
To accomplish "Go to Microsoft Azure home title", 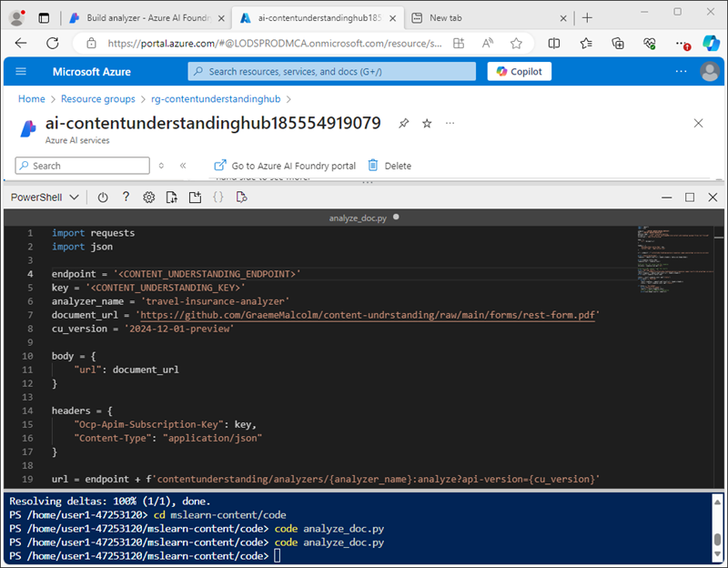I will tap(92, 72).
